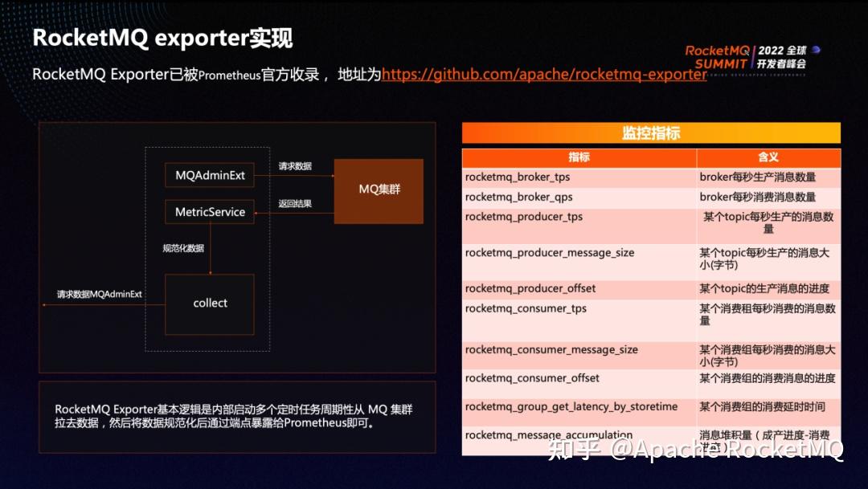868x489 pixels.
Task: Click the 请求数据 arrow label
Action: 293,165
